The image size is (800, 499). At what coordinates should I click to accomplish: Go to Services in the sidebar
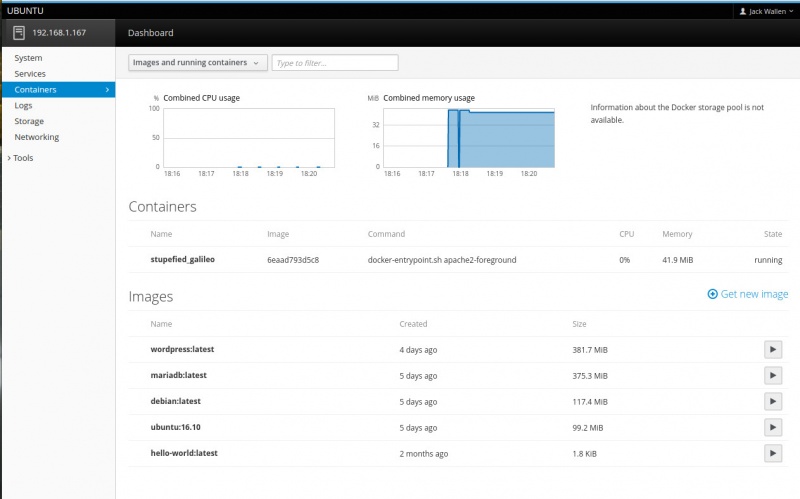[x=30, y=74]
